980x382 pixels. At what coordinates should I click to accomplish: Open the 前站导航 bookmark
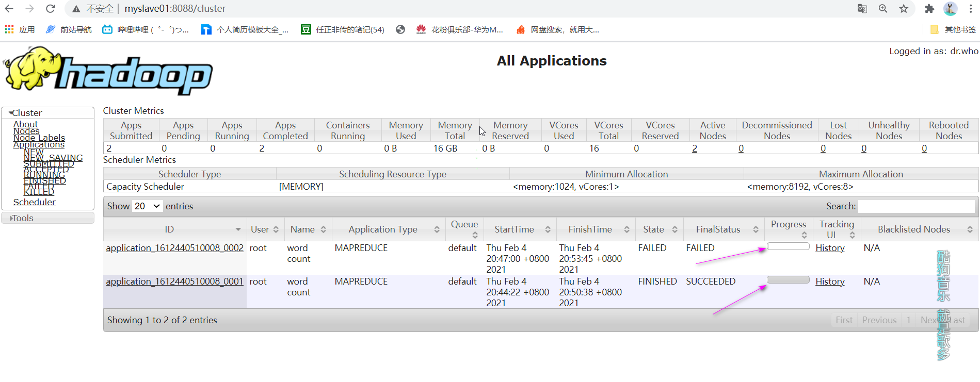click(x=69, y=30)
